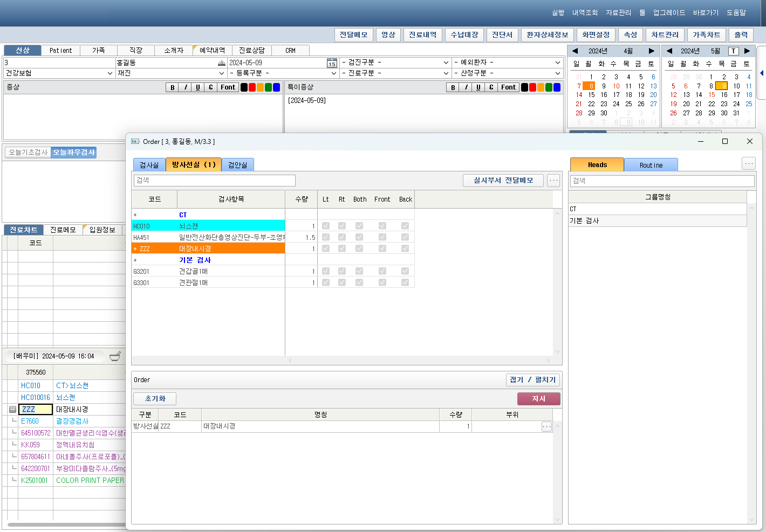The image size is (766, 532).
Task: Select the Routine tab
Action: (651, 165)
